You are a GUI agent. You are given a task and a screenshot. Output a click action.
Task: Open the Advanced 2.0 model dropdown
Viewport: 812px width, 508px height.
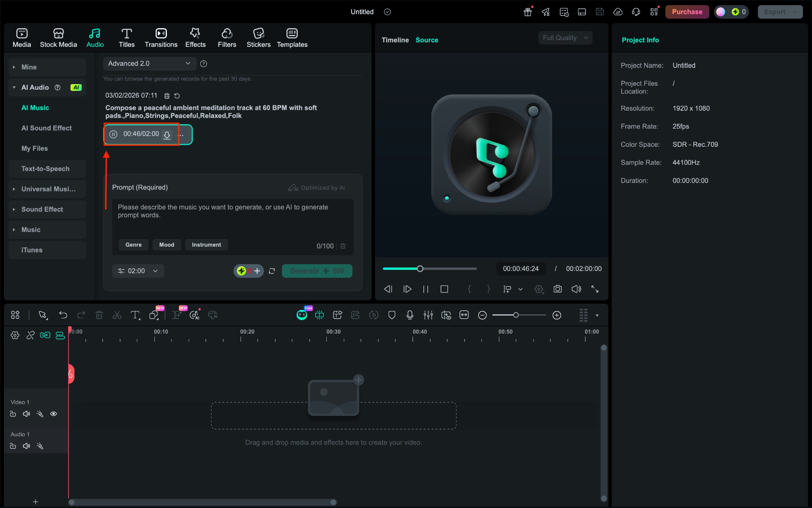149,63
